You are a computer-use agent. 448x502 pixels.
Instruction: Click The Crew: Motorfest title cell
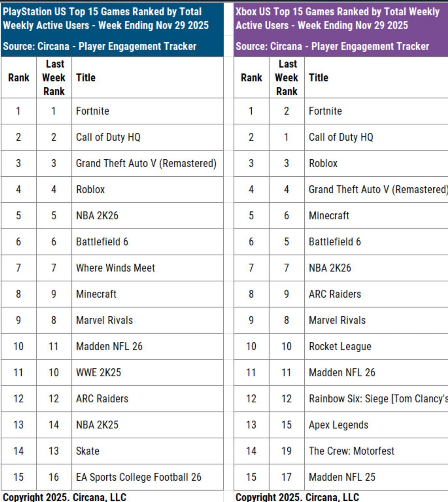pos(351,451)
